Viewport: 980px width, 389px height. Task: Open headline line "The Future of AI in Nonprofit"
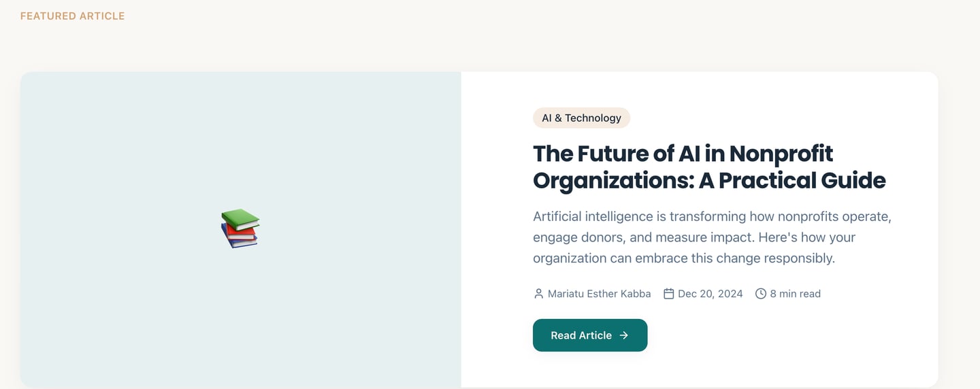tap(683, 154)
